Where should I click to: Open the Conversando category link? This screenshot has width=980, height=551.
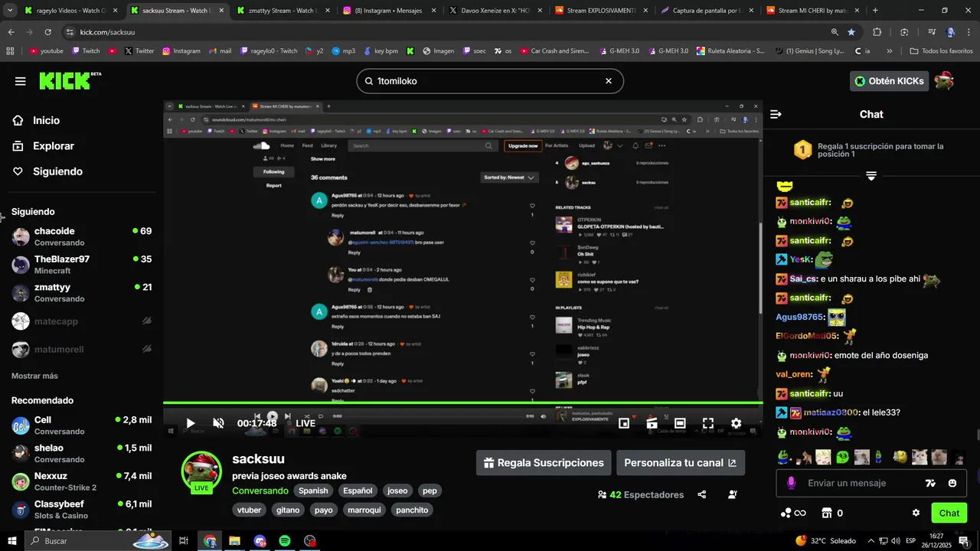pyautogui.click(x=260, y=491)
